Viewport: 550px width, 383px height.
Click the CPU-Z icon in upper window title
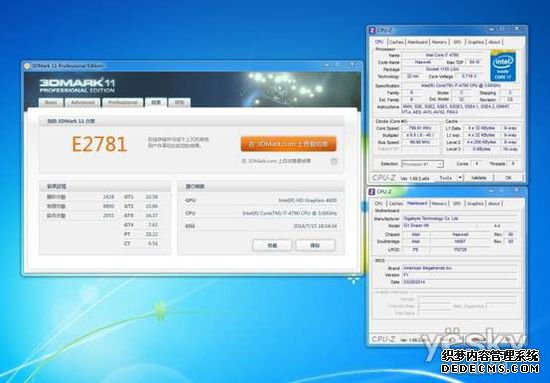[x=372, y=31]
